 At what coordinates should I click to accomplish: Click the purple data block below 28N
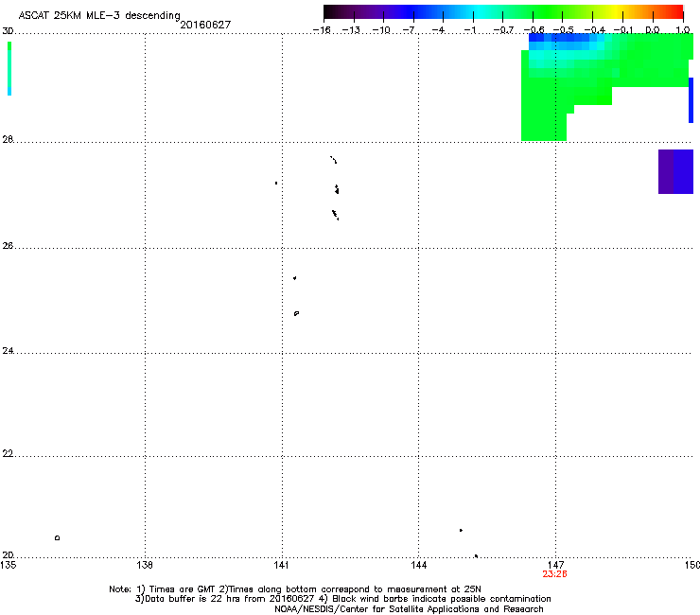[x=676, y=171]
